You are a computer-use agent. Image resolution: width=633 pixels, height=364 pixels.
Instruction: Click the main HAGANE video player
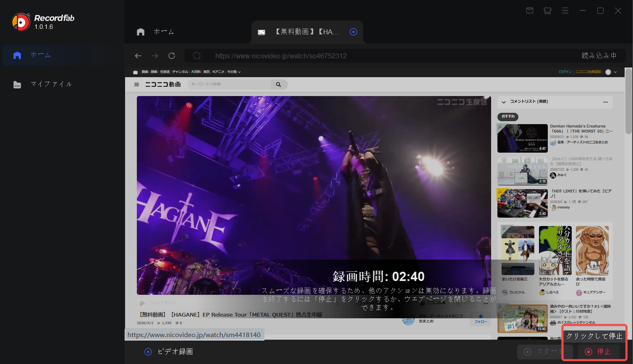314,195
